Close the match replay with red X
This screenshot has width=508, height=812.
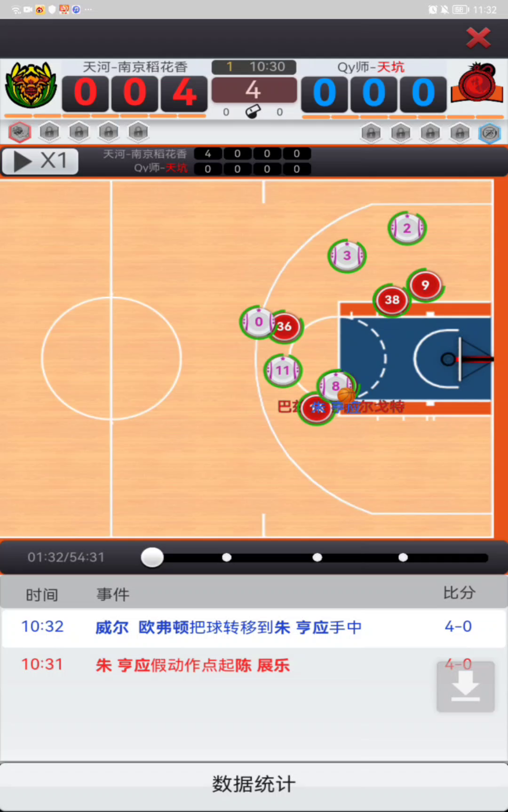tap(478, 38)
